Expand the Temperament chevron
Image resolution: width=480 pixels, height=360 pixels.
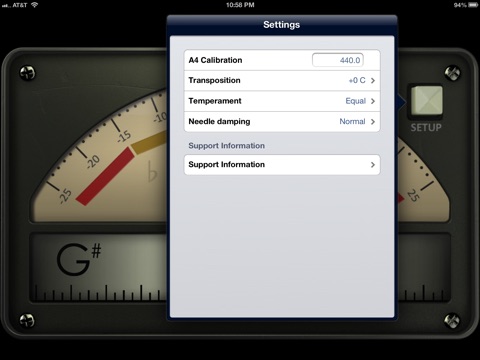pyautogui.click(x=373, y=101)
